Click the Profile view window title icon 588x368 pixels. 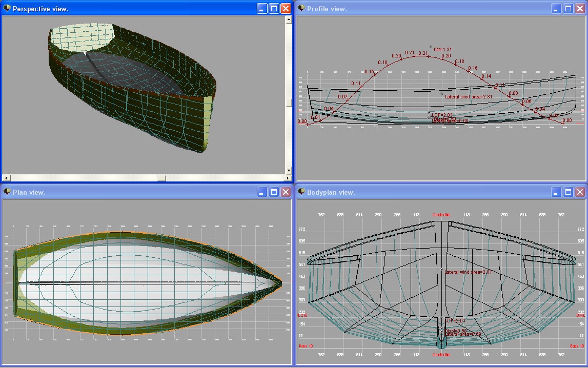(301, 8)
